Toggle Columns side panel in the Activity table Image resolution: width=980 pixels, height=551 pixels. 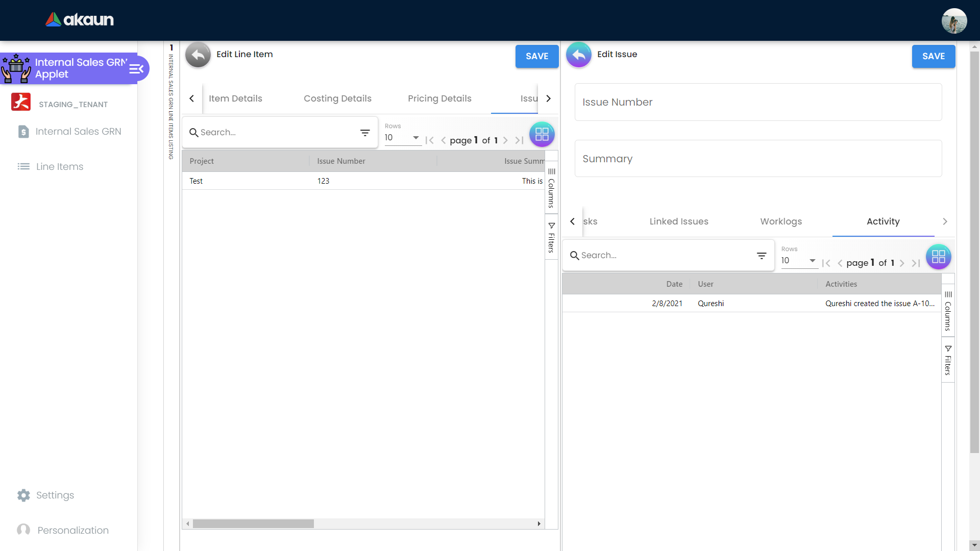click(x=948, y=311)
